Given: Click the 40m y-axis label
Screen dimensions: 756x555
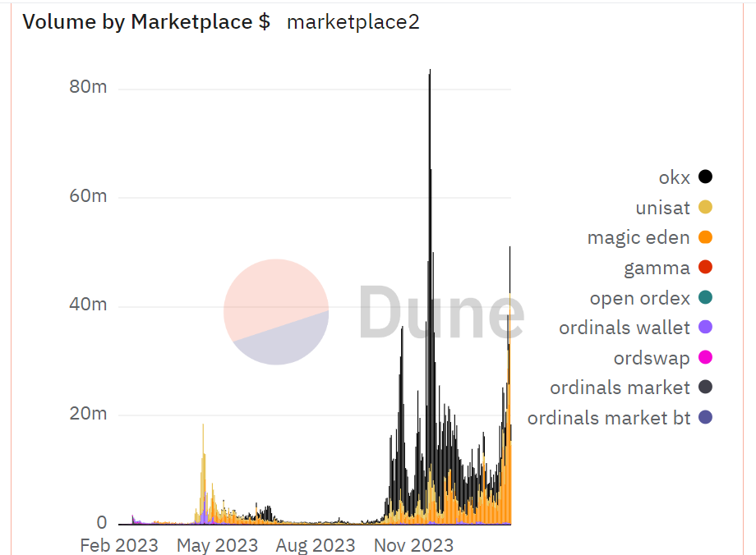Looking at the screenshot, I should pyautogui.click(x=88, y=305).
